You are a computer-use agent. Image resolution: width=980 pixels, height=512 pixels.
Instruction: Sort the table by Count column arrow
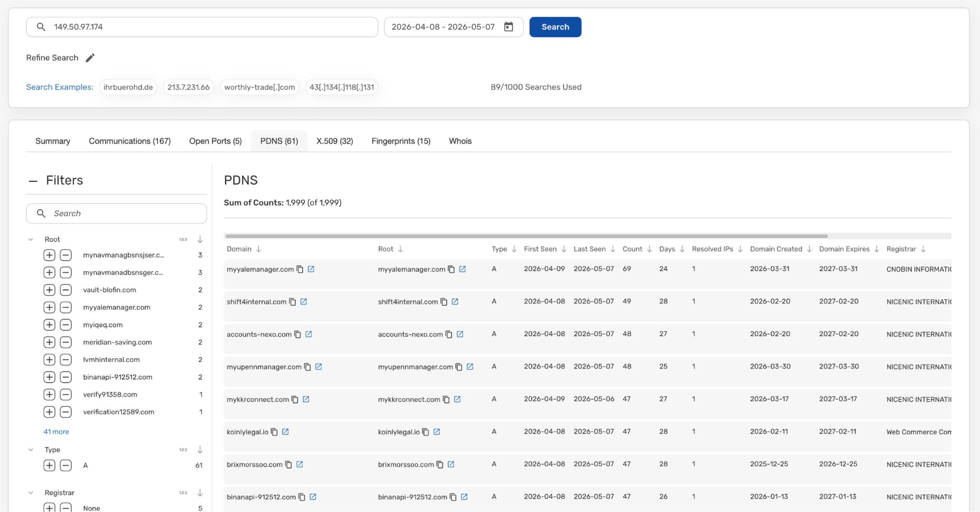(x=649, y=249)
